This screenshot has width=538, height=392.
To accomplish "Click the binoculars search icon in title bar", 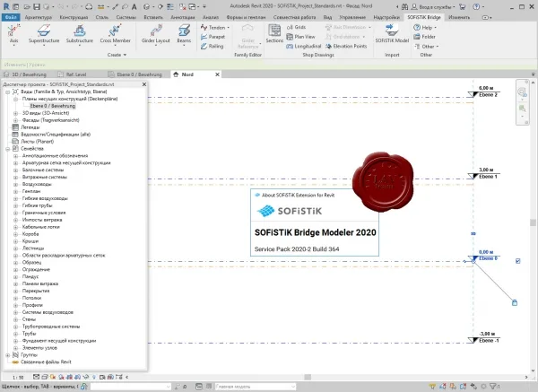I will coord(405,6).
